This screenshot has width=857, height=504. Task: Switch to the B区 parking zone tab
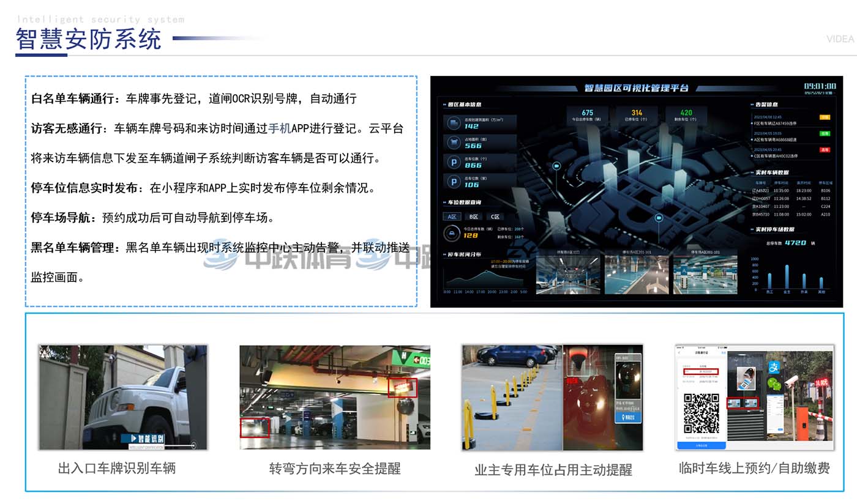[474, 217]
